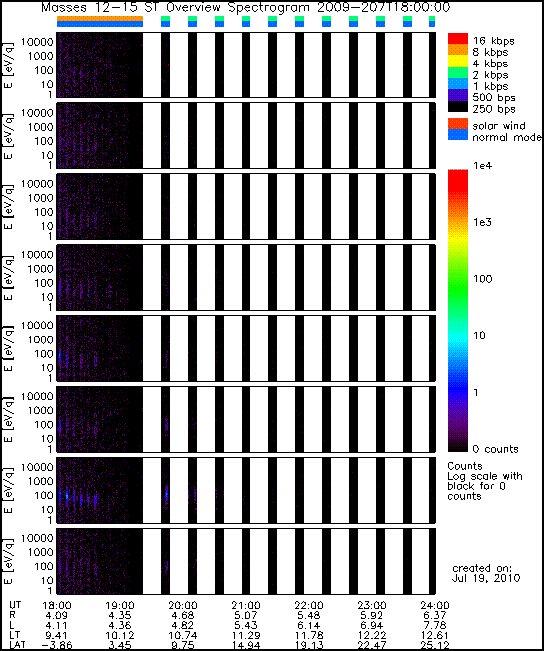This screenshot has height=651, width=544.
Task: Click the 'Counts Log scale with black for 0' note
Action: [x=485, y=481]
